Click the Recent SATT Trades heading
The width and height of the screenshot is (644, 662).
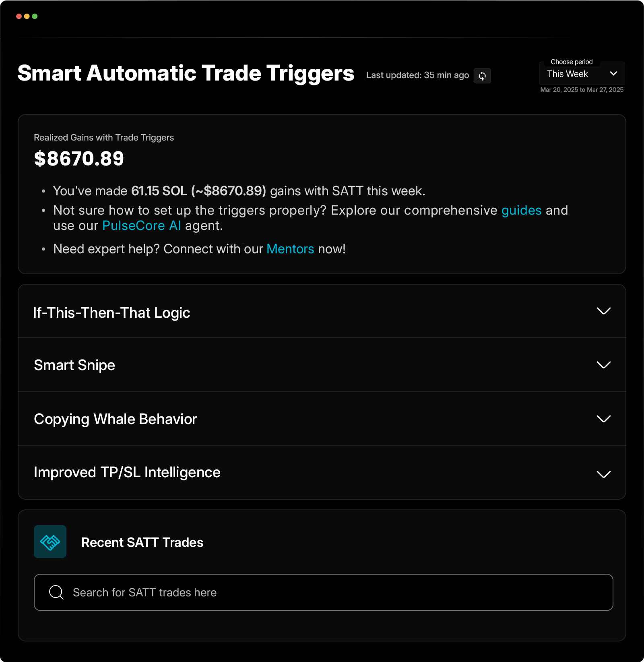pyautogui.click(x=142, y=542)
